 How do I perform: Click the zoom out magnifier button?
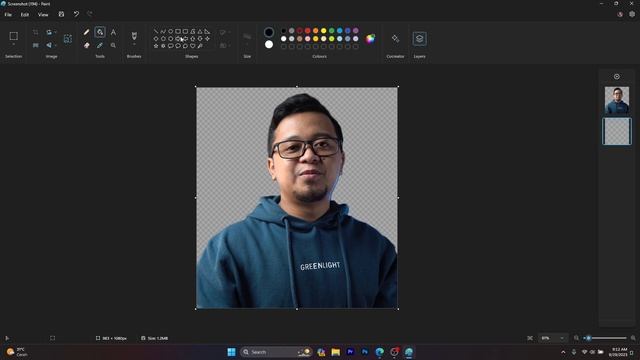click(x=576, y=338)
